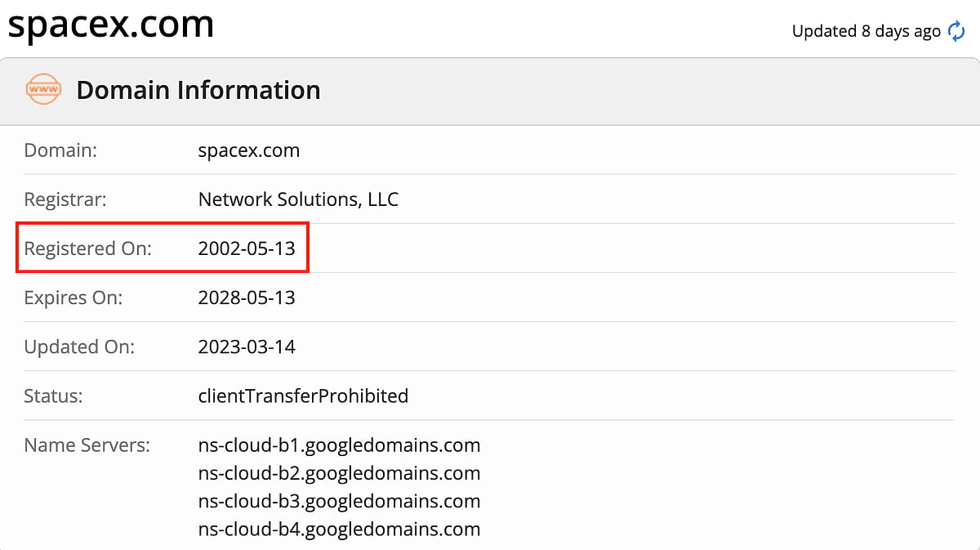This screenshot has width=980, height=550.
Task: Select the expiry date 2028-05-13
Action: (246, 297)
